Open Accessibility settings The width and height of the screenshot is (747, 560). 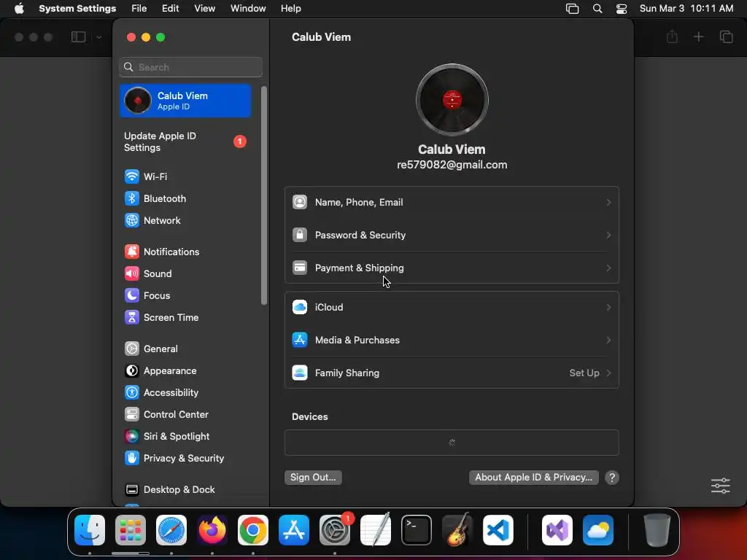(161, 393)
